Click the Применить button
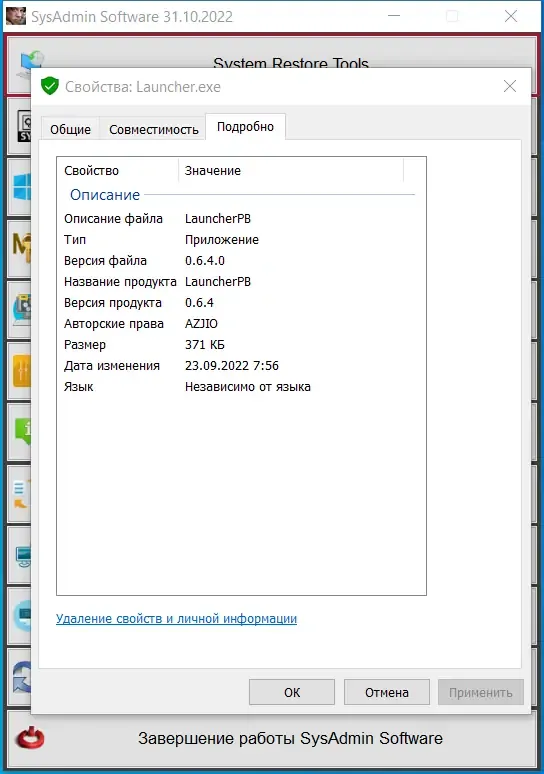Viewport: 544px width, 774px height. click(480, 692)
